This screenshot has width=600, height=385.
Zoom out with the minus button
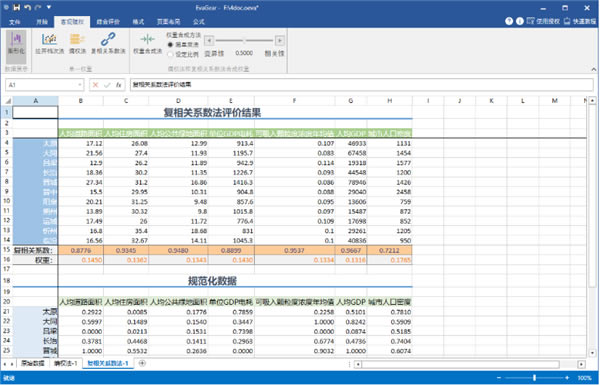[499, 378]
